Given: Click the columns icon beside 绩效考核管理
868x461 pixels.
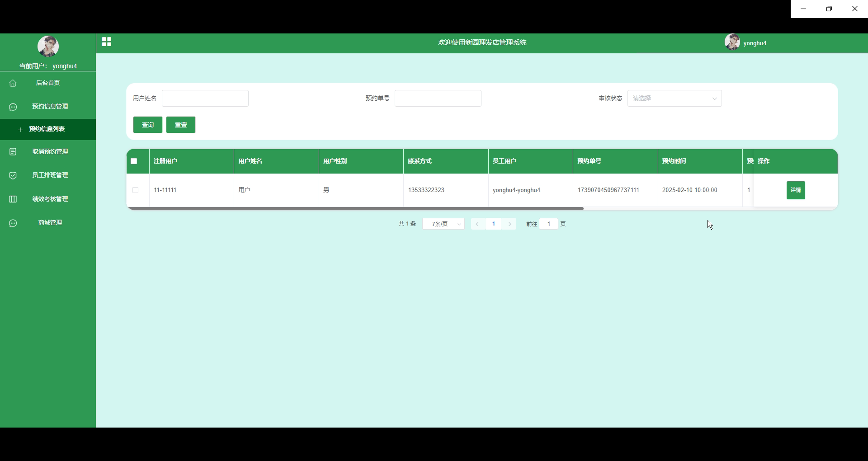Looking at the screenshot, I should point(13,199).
